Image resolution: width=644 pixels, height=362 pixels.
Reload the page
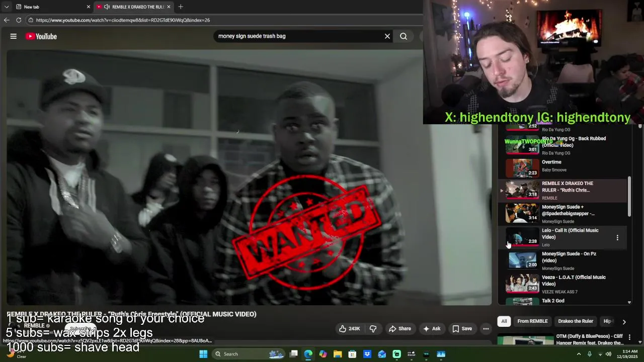pos(19,20)
